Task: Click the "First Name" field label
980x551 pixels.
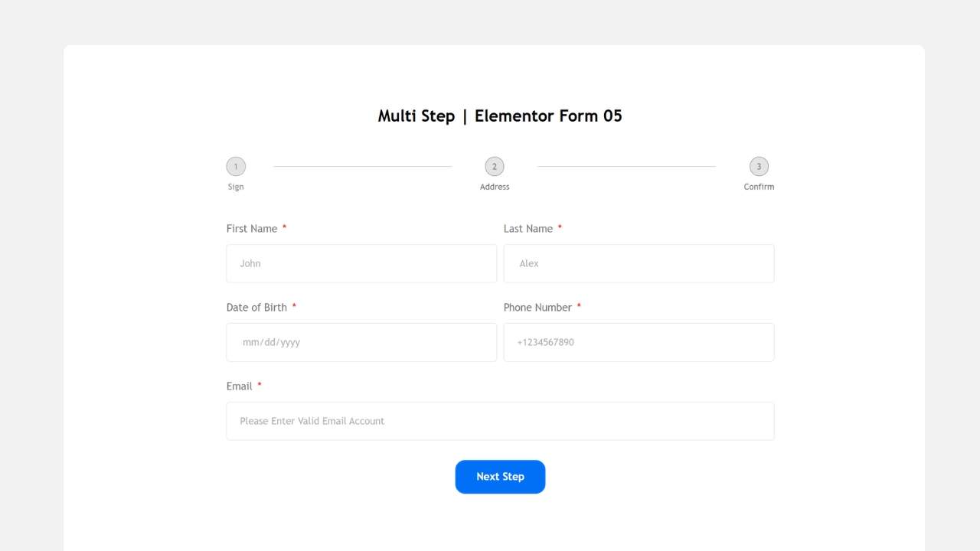Action: click(252, 229)
